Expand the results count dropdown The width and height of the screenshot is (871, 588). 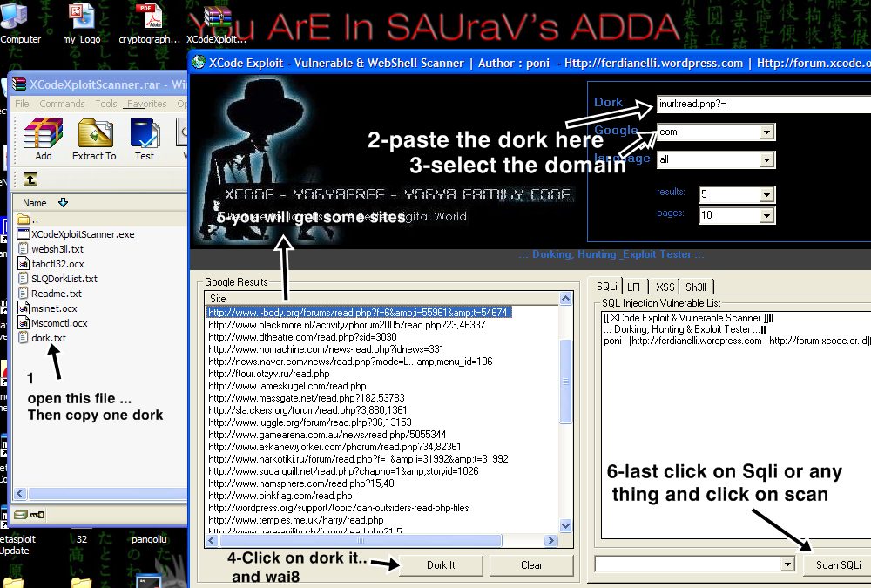[x=766, y=194]
